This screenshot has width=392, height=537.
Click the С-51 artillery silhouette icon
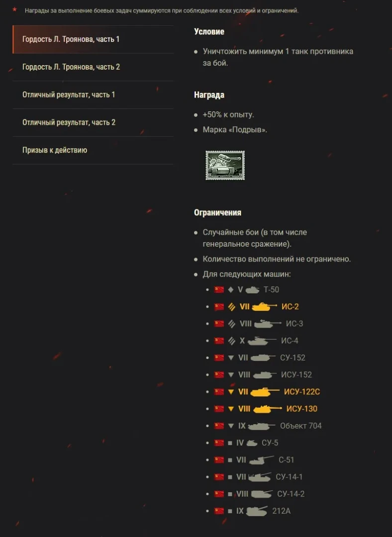click(262, 460)
